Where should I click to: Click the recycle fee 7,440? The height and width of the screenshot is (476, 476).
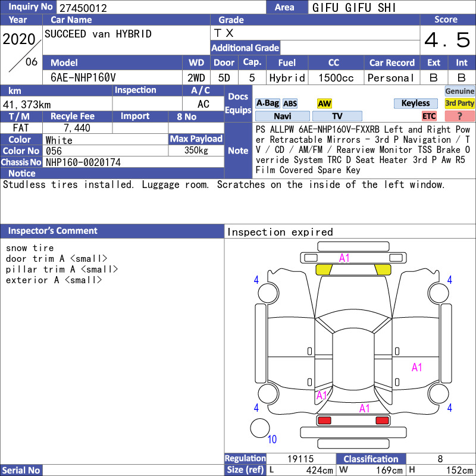coord(77,128)
